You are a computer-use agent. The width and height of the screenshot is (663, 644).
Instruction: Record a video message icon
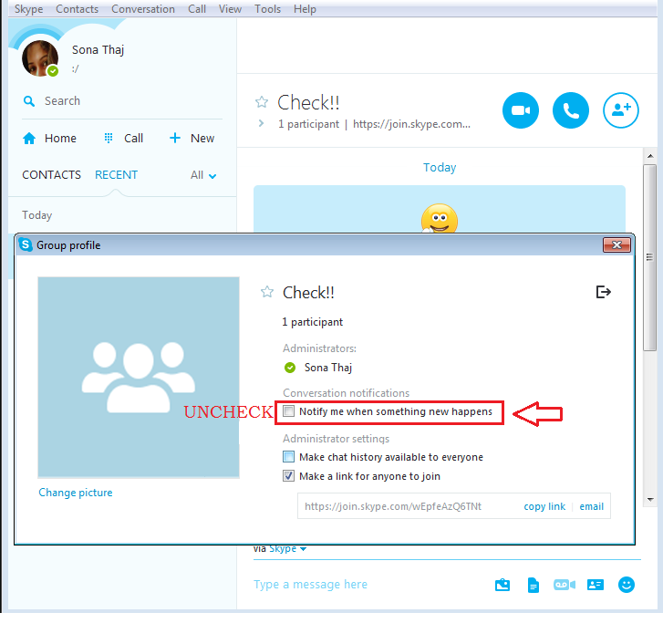[565, 585]
